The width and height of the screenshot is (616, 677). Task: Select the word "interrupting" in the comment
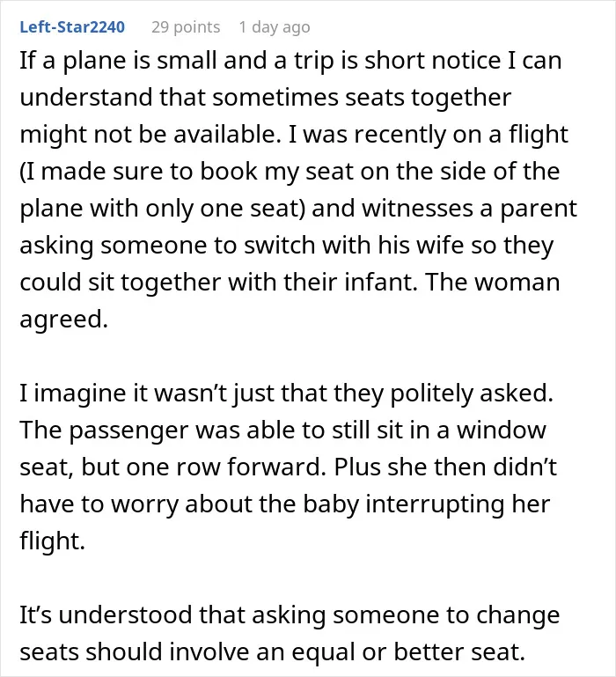pos(435,504)
